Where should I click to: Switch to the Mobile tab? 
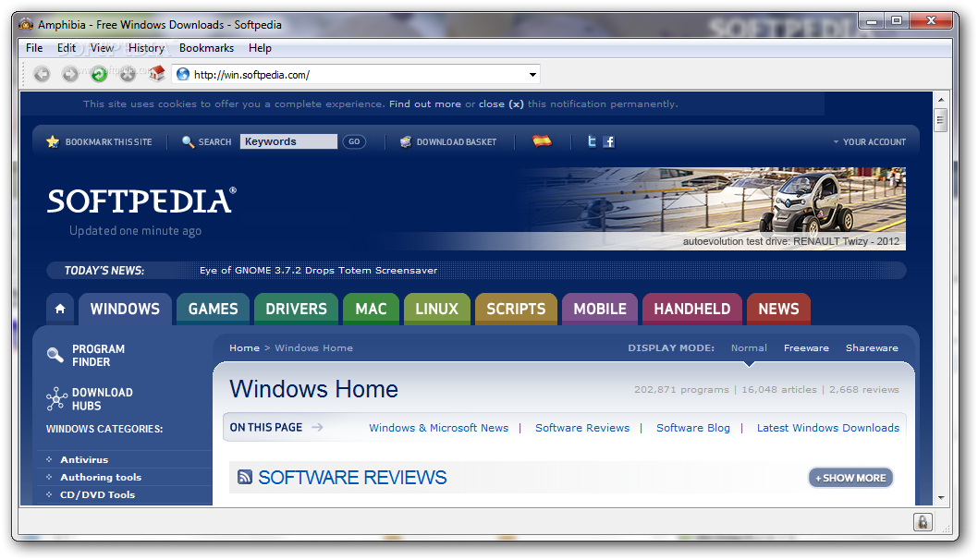600,309
